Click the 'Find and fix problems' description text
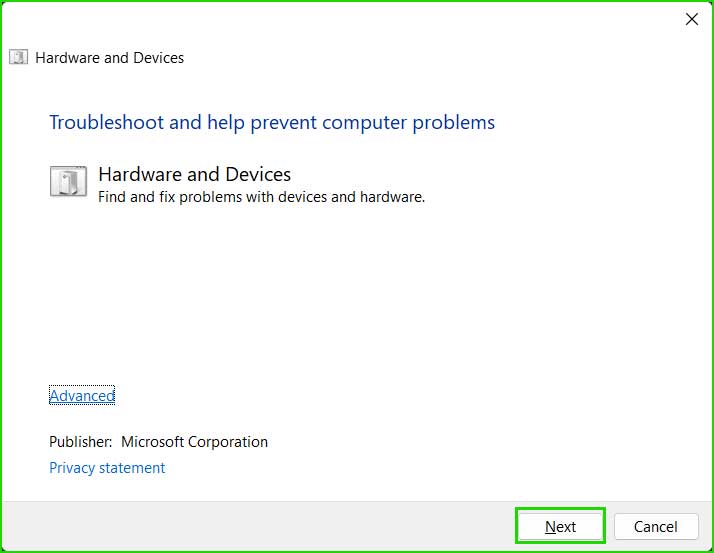The width and height of the screenshot is (714, 553). [x=261, y=197]
